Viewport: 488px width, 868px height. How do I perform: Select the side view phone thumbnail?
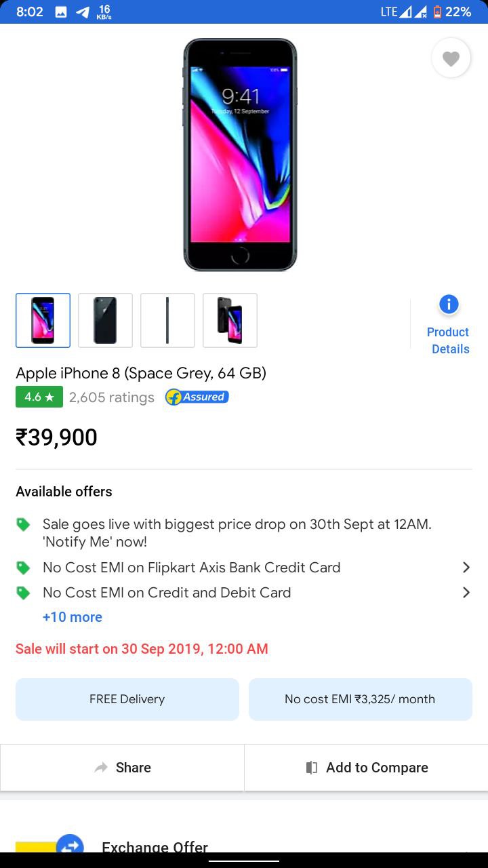tap(167, 320)
